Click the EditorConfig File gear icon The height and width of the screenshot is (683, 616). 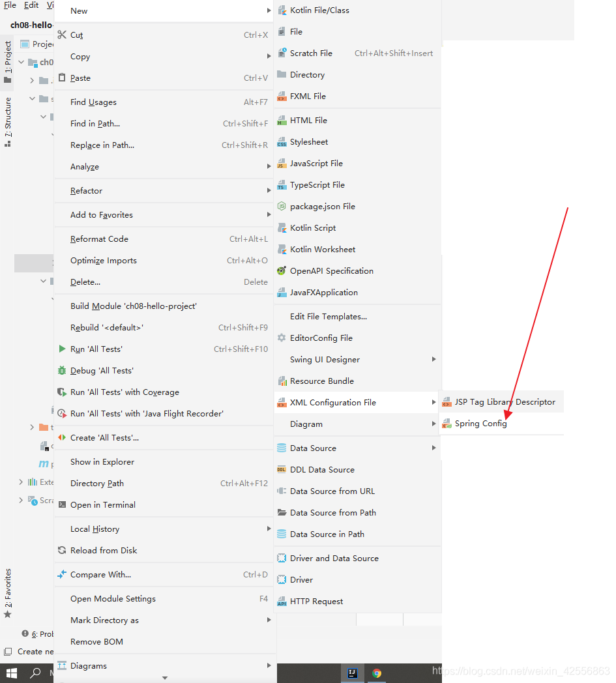pos(282,338)
